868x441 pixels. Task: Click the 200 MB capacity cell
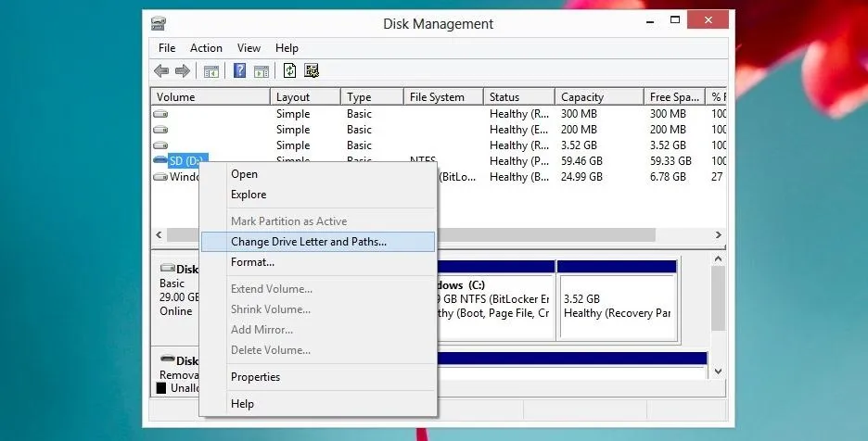click(x=579, y=130)
